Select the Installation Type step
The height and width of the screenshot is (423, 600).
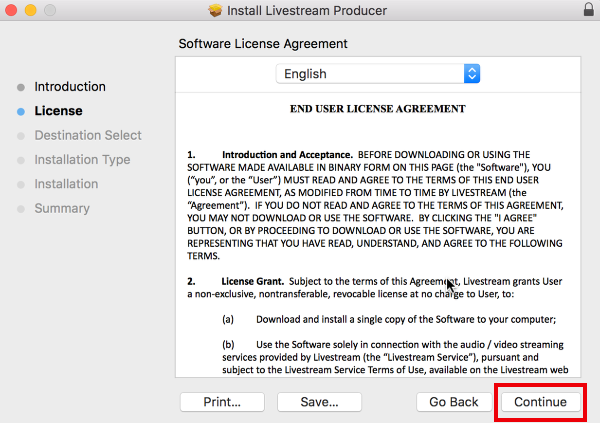point(82,160)
